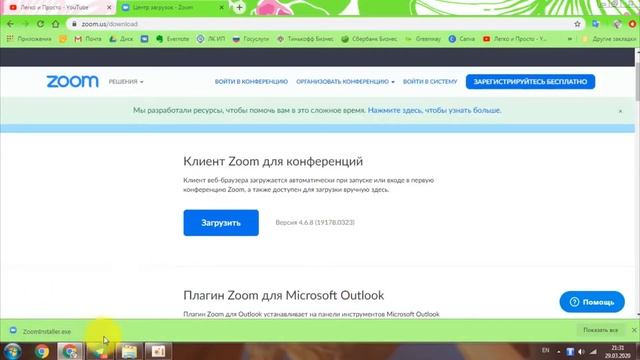Viewport: 640px width, 360px height.
Task: Close the Центр загрузок Zoom tab
Action: [x=222, y=7]
